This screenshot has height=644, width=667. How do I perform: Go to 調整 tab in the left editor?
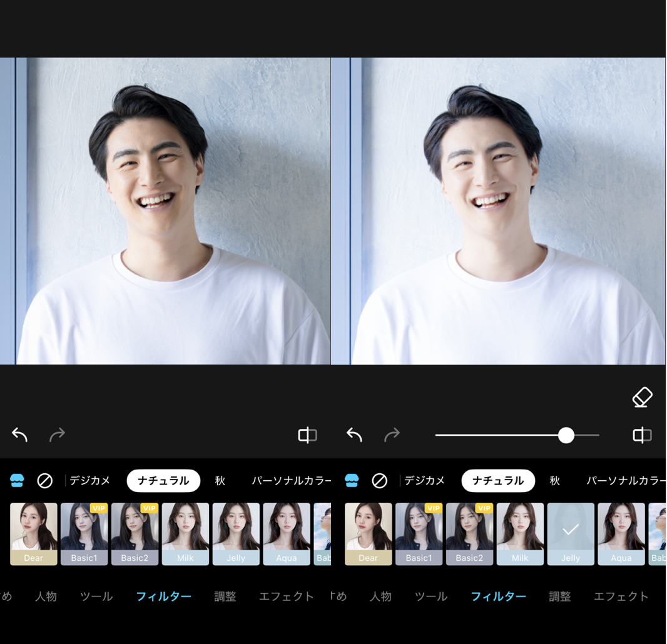tap(225, 596)
